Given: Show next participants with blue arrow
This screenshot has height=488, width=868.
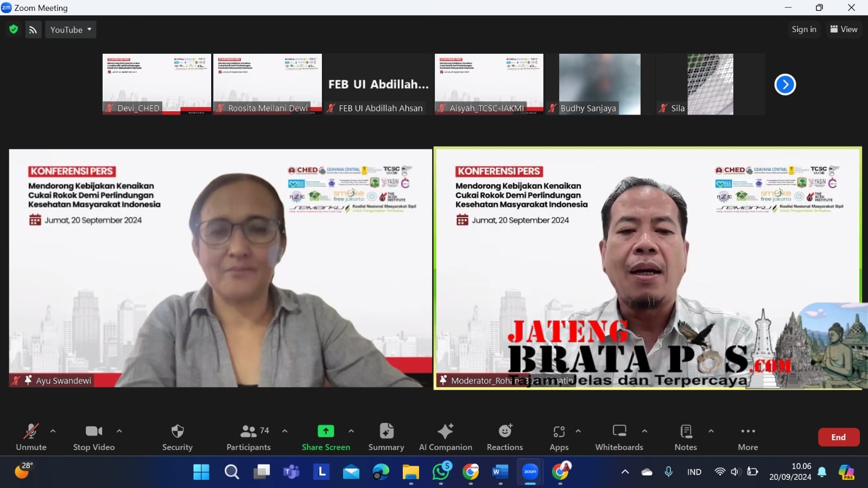Looking at the screenshot, I should coord(784,85).
